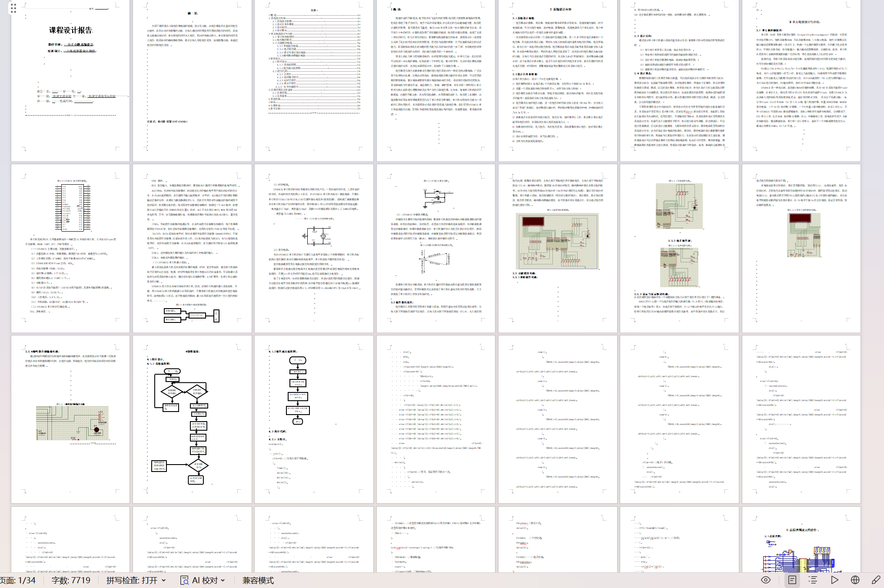Click the 兼容模式 compatibility mode label
The height and width of the screenshot is (588, 884).
tap(258, 580)
